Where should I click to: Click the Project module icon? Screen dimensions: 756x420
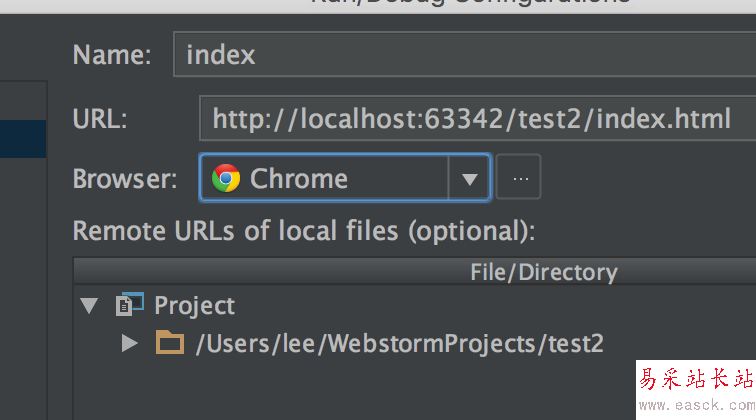click(130, 305)
